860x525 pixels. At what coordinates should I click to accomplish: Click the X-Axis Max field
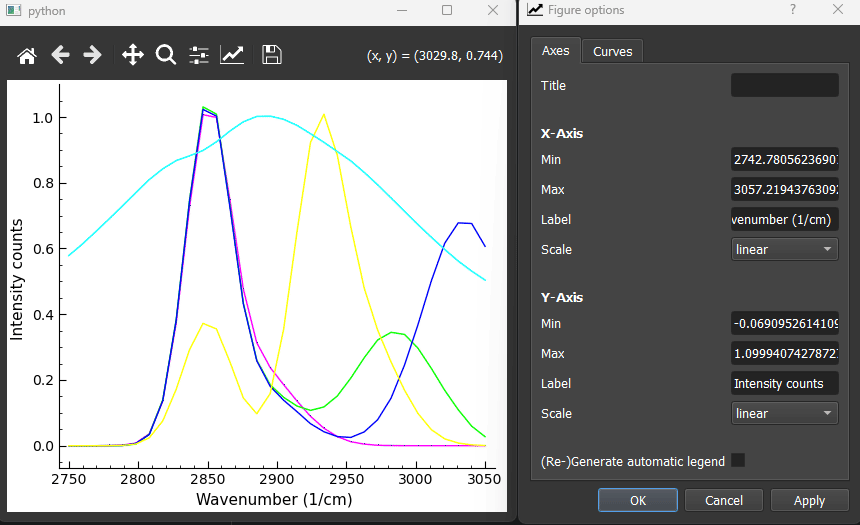coord(784,190)
